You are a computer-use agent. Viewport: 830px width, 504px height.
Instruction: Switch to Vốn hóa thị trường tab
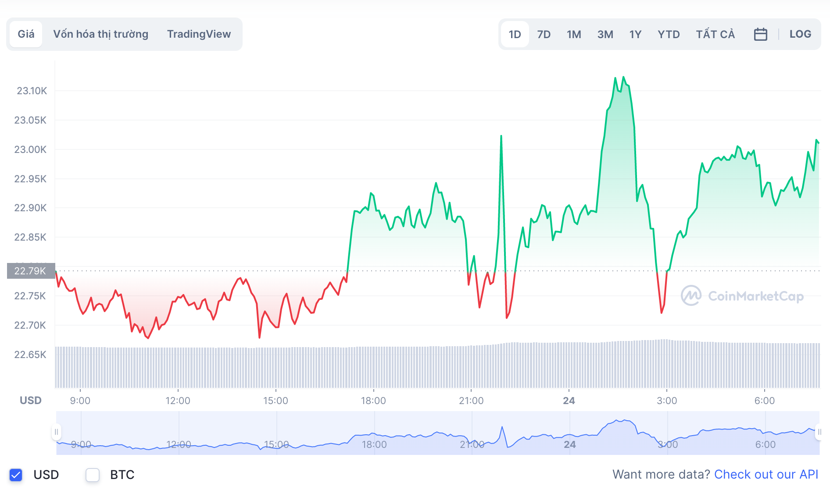(101, 34)
